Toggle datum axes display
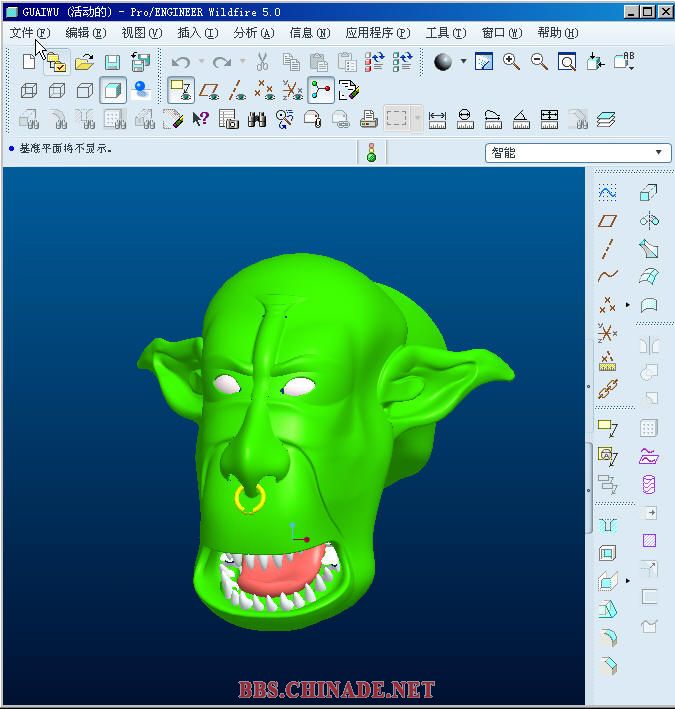Viewport: 675px width, 709px height. tap(237, 90)
